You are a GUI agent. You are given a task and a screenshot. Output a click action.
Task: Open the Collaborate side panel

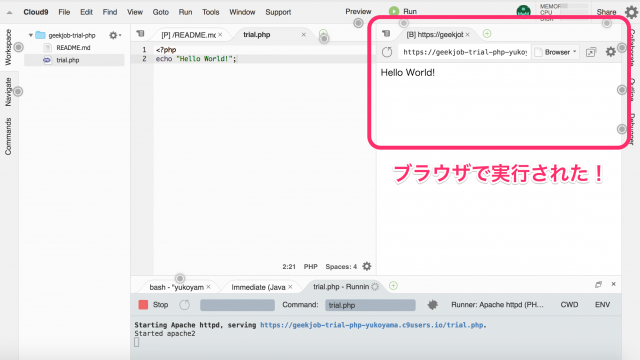pyautogui.click(x=633, y=47)
